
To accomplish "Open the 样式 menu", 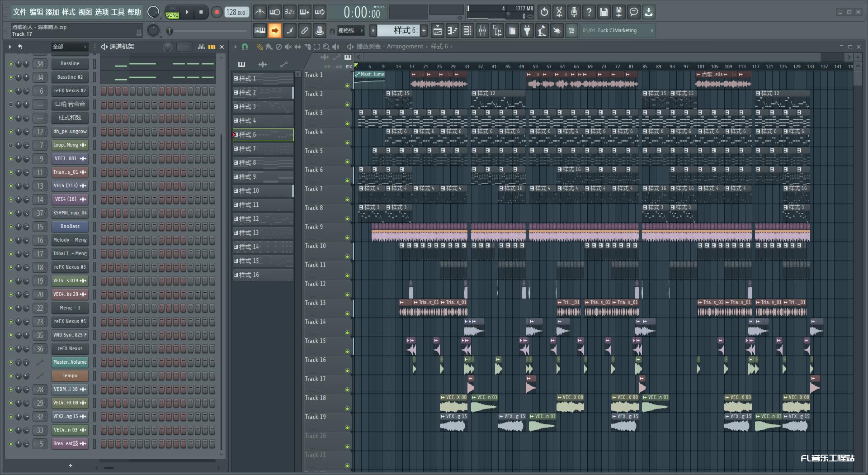I will tap(69, 12).
